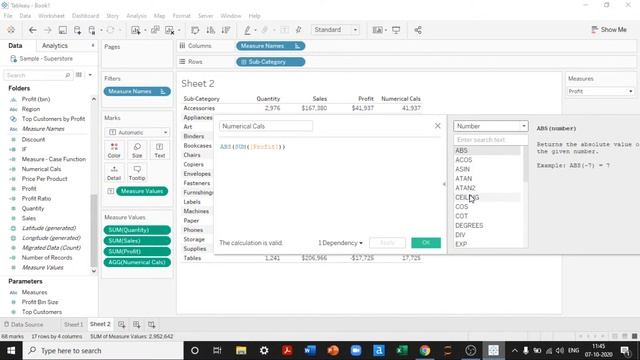The image size is (640, 360).
Task: Open the Number function category dropdown
Action: (491, 126)
